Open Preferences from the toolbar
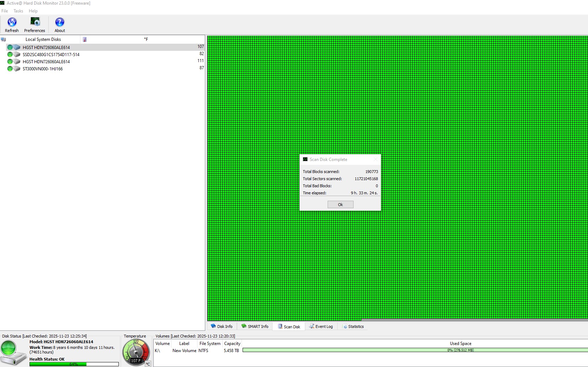Viewport: 588px width, 367px height. tap(35, 22)
